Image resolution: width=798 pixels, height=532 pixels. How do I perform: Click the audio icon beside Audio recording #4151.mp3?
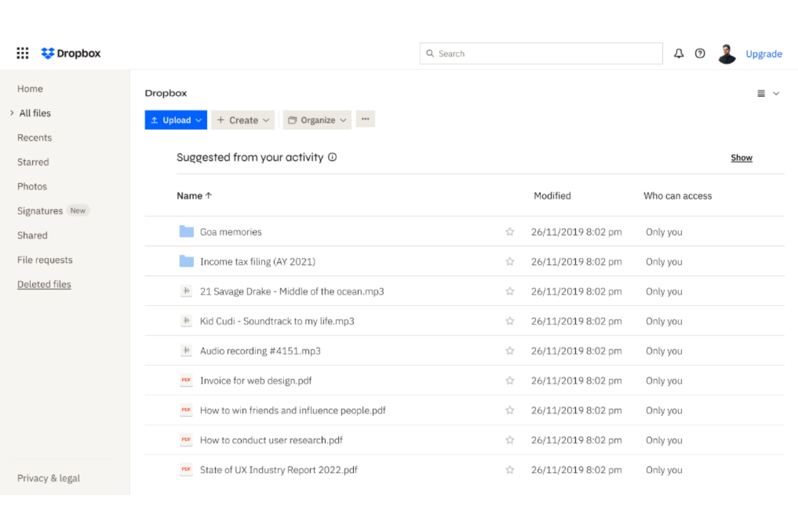click(x=186, y=350)
